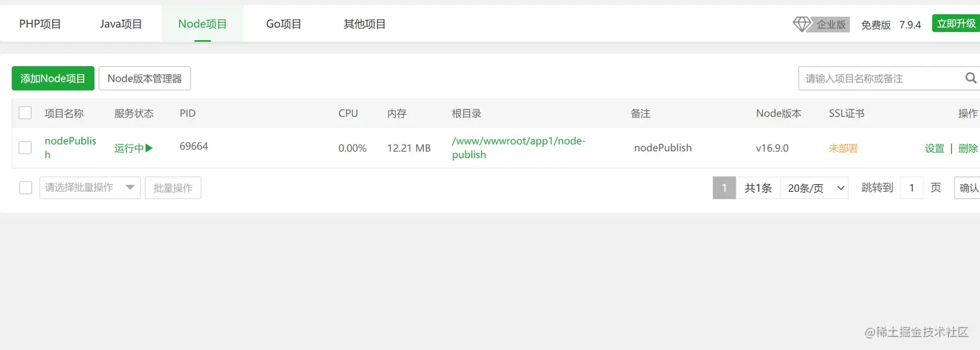Click the enterprise edition diamond icon
This screenshot has width=980, height=350.
[802, 25]
